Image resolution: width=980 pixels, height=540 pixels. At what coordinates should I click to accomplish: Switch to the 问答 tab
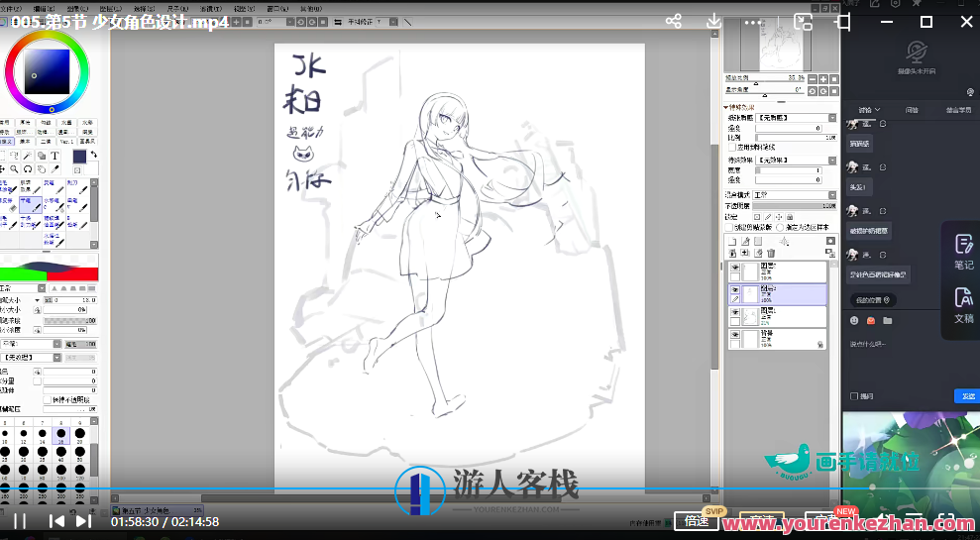911,109
